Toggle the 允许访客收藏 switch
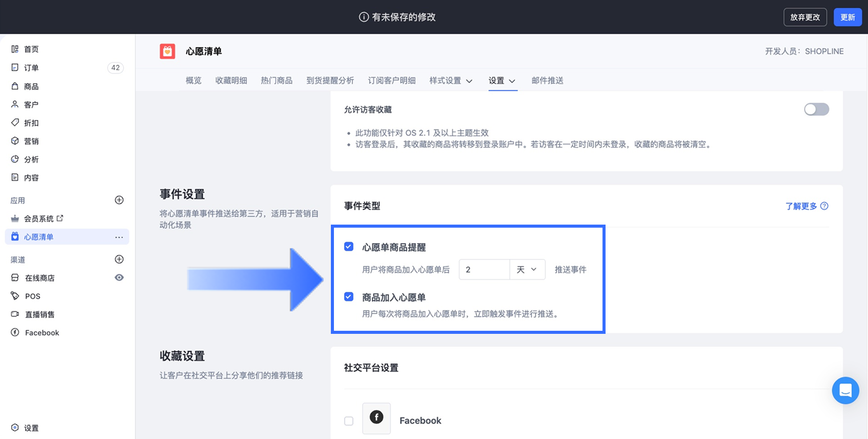 [816, 109]
